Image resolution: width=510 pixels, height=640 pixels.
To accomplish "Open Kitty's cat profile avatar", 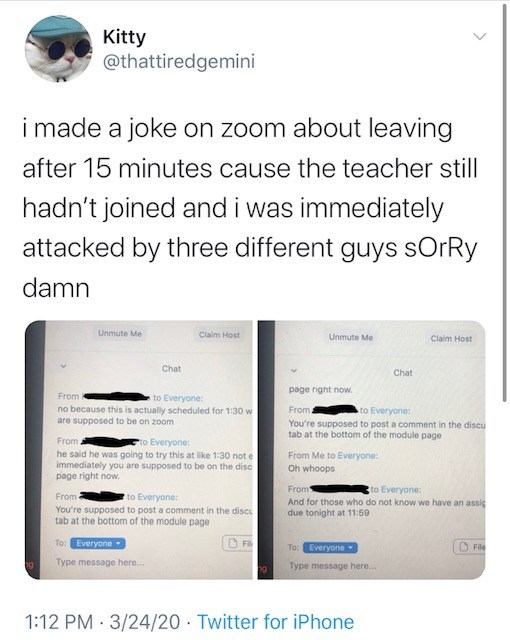I will (x=58, y=49).
